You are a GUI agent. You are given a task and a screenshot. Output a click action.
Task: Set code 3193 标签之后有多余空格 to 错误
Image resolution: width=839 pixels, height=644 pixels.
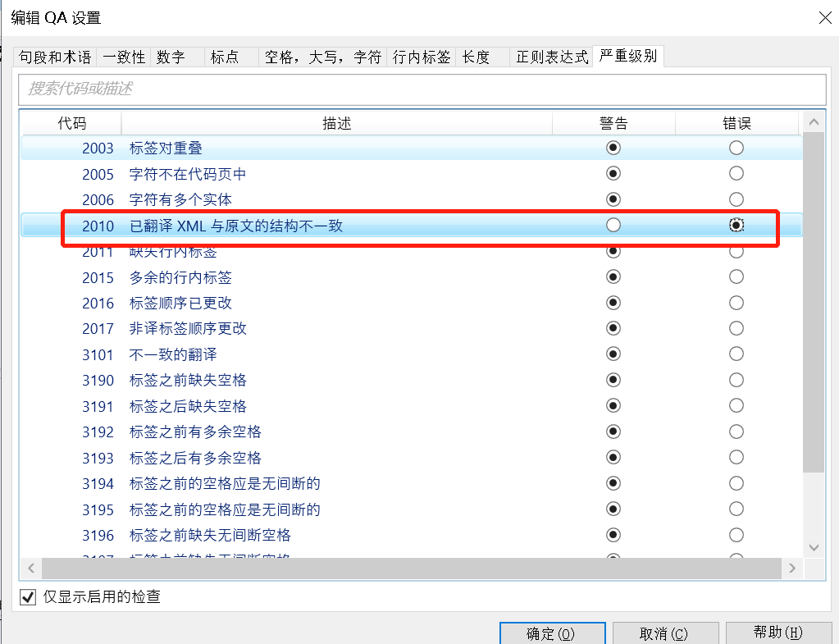[736, 457]
